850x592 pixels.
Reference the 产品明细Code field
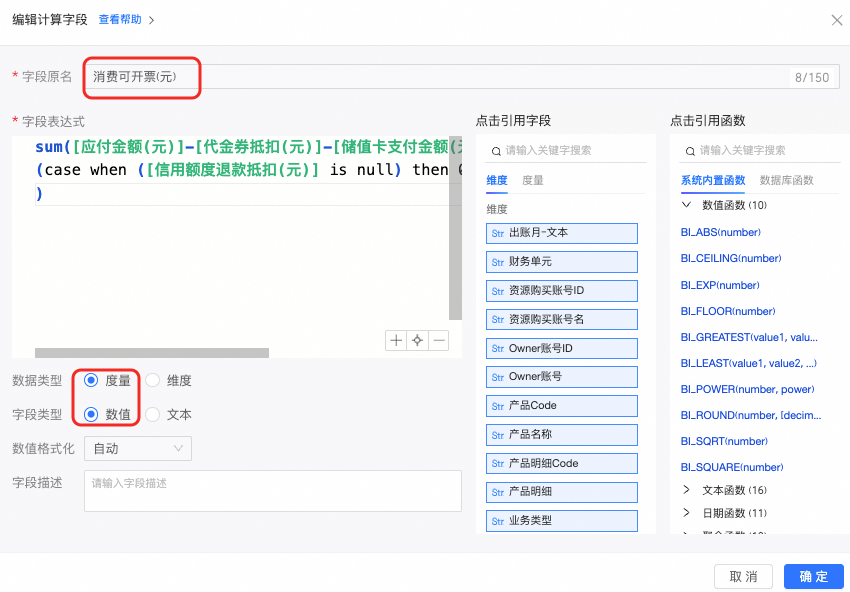(x=562, y=464)
